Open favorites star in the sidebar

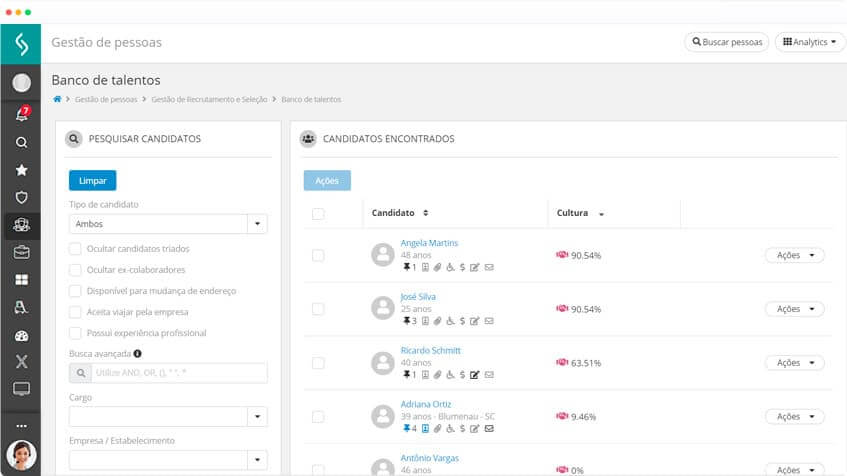pyautogui.click(x=21, y=170)
